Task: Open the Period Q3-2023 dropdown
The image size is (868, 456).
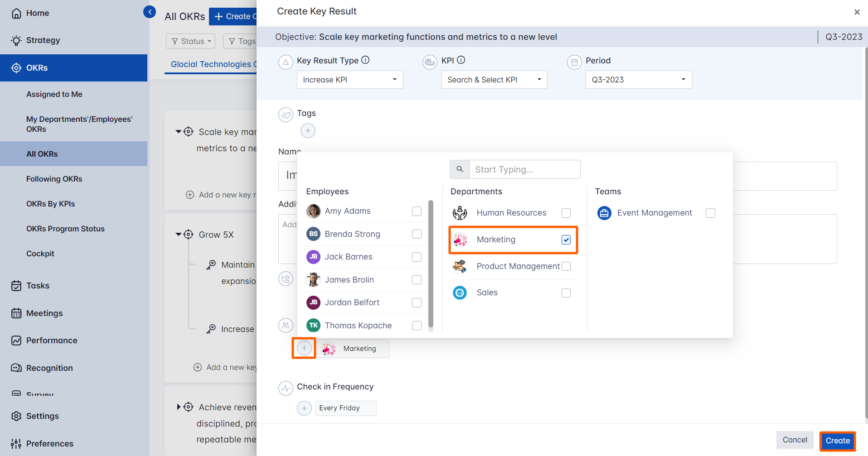Action: click(638, 80)
